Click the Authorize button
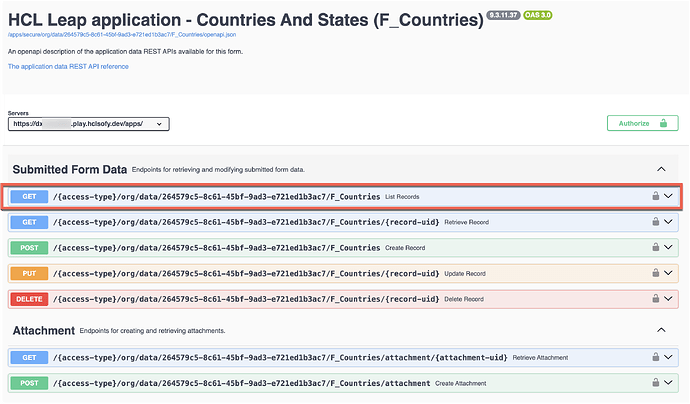This screenshot has height=404, width=690. tap(642, 123)
